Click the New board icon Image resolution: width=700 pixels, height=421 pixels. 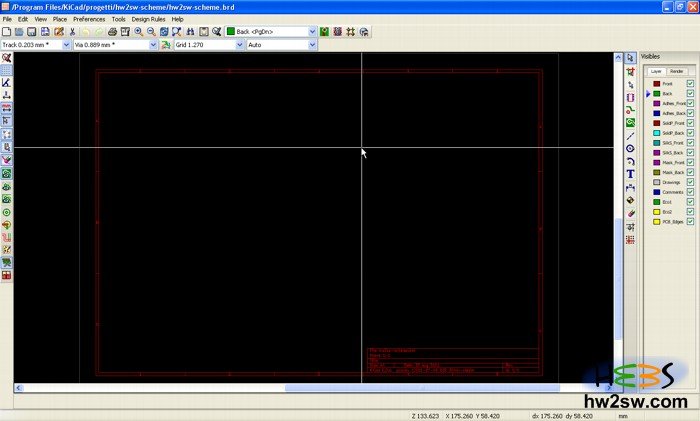pyautogui.click(x=6, y=32)
